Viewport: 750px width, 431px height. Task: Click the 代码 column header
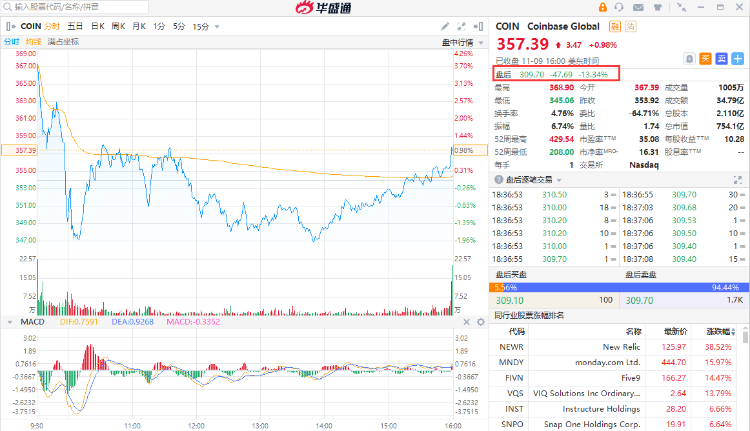(x=517, y=332)
